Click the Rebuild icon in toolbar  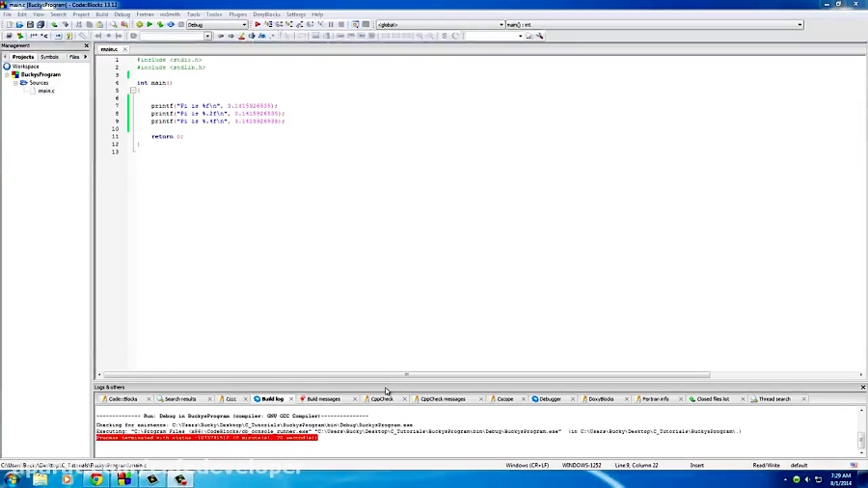(x=171, y=24)
